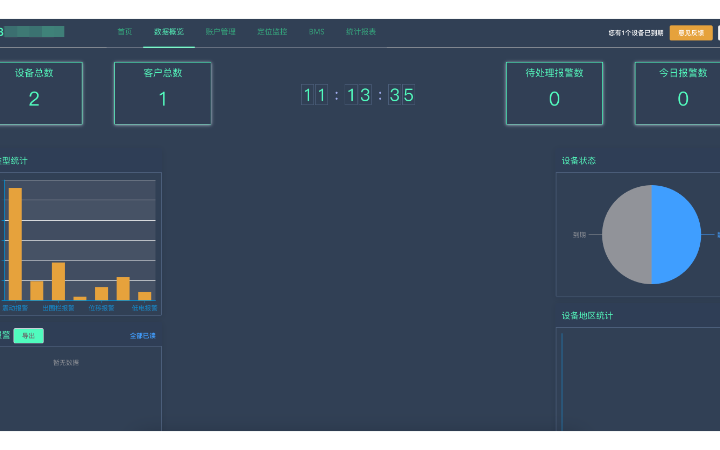The image size is (720, 450).
Task: Open the 定位监控 tab
Action: (x=271, y=32)
